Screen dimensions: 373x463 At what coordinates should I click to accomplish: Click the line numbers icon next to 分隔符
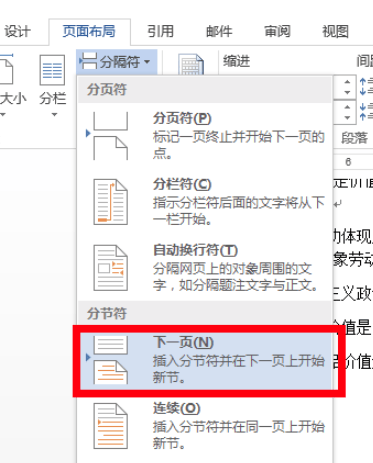point(191,64)
